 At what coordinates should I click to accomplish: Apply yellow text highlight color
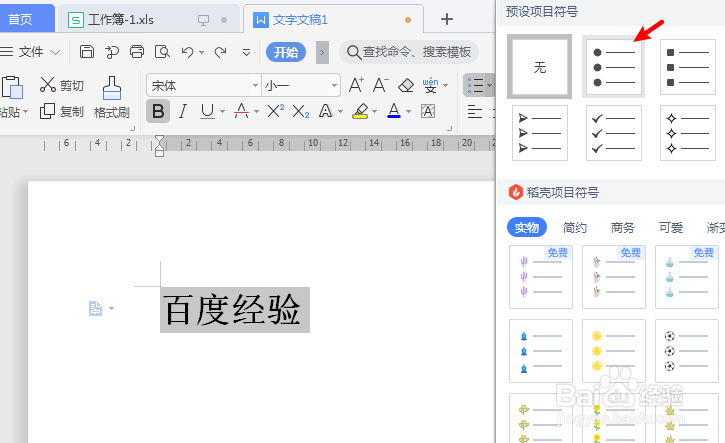(360, 111)
